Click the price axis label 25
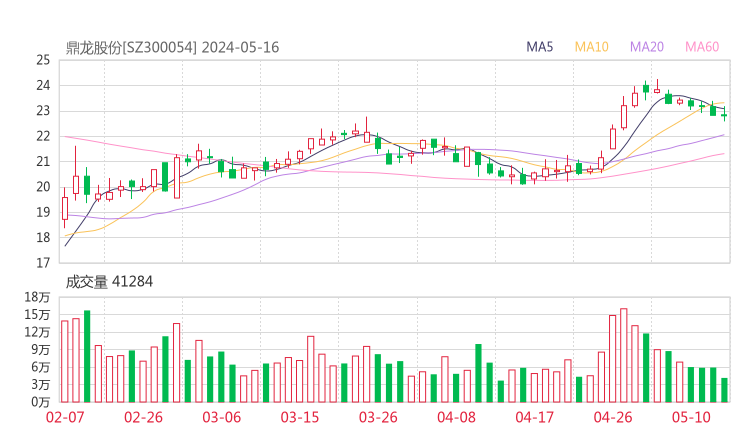Image resolution: width=740 pixels, height=440 pixels. tap(43, 60)
